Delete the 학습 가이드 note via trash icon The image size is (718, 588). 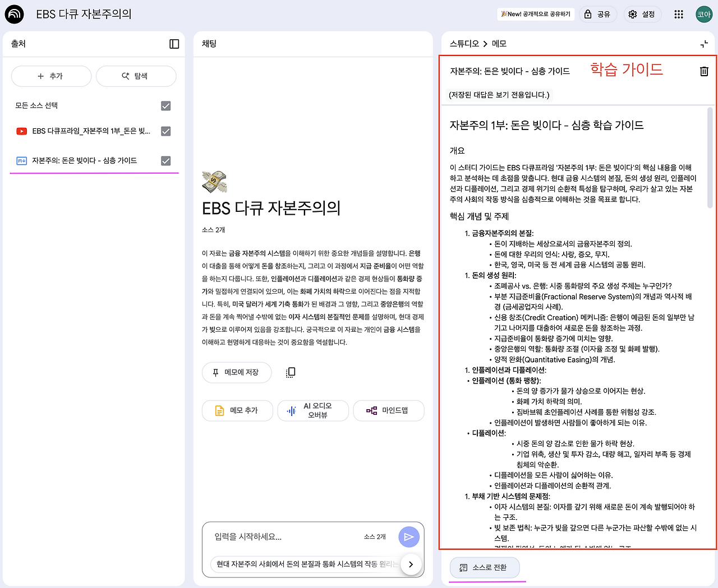[x=704, y=71]
